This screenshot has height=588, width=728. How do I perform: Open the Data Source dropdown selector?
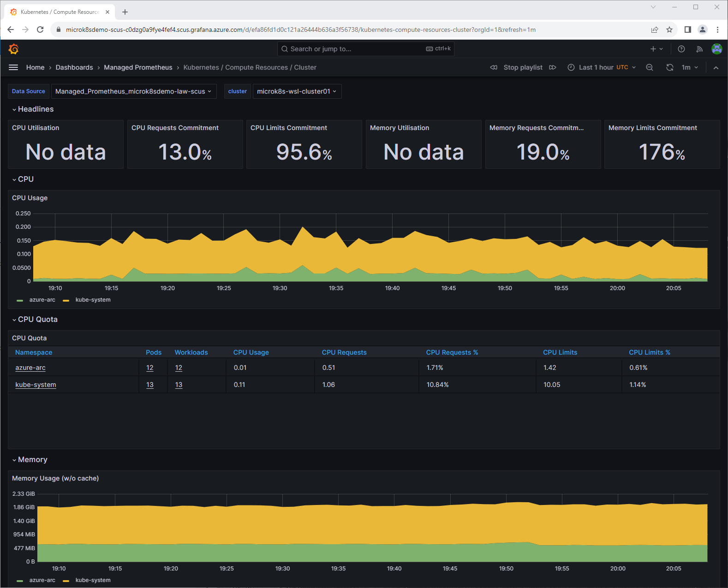tap(133, 91)
